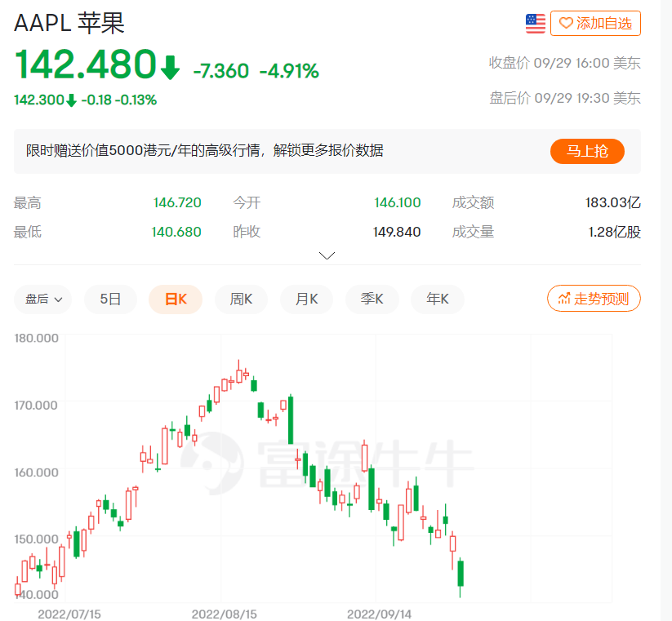Expand more quote data with the chevron
The image size is (672, 621).
(x=327, y=255)
